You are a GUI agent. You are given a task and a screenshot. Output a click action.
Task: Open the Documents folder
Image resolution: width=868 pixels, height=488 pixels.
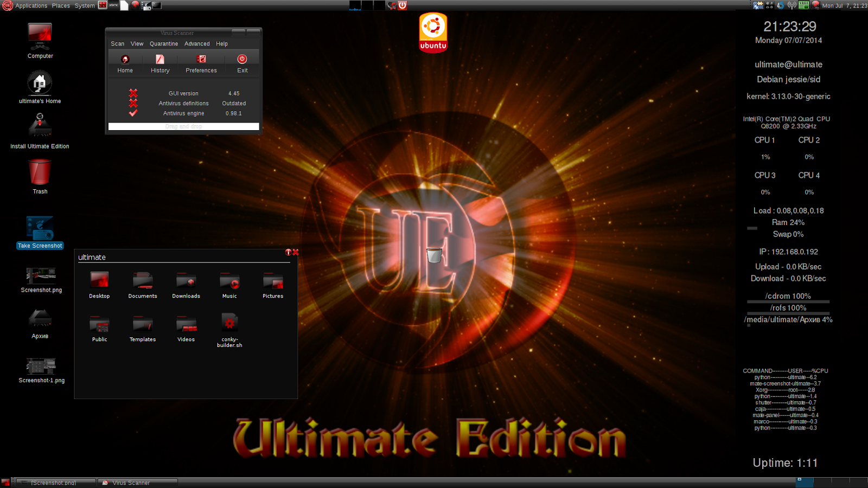pos(143,285)
